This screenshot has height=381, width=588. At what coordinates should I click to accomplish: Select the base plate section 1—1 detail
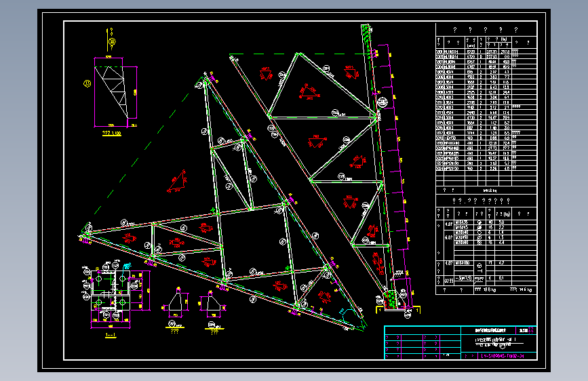point(116,295)
